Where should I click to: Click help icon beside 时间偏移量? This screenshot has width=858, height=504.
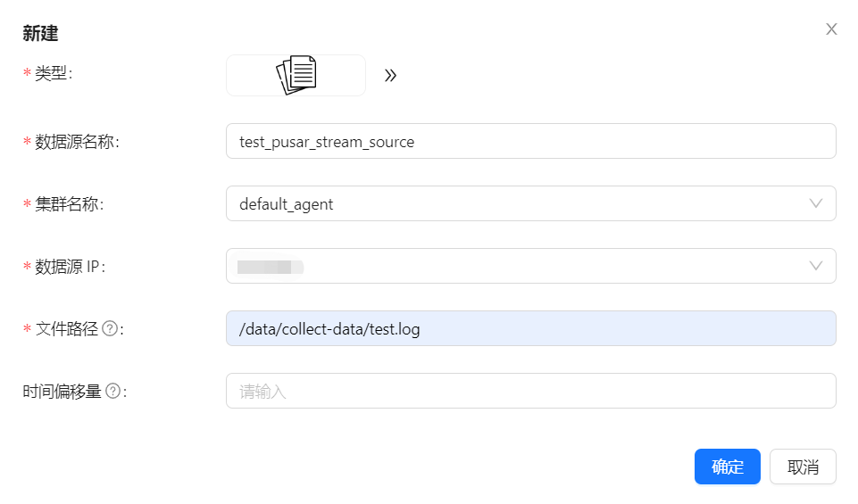(113, 391)
